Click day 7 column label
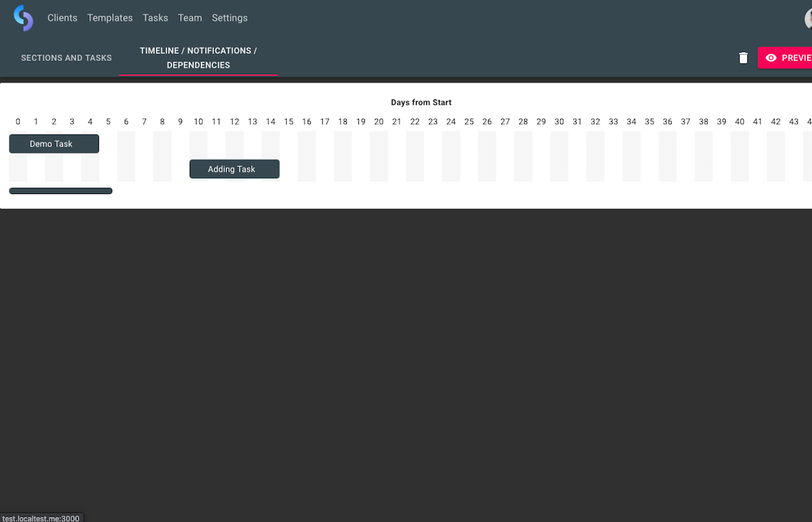Image resolution: width=812 pixels, height=522 pixels. coord(144,122)
